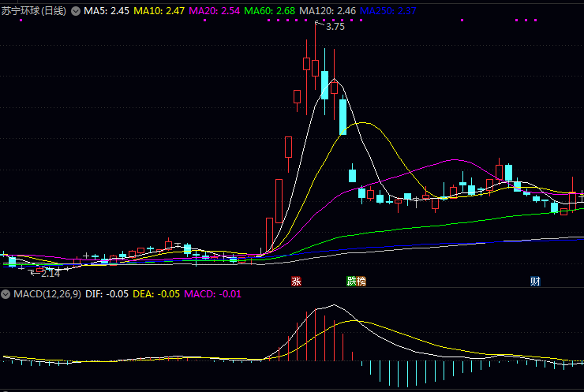Image resolution: width=584 pixels, height=392 pixels.
Task: Click the magenta MACD value label
Action: tap(212, 294)
